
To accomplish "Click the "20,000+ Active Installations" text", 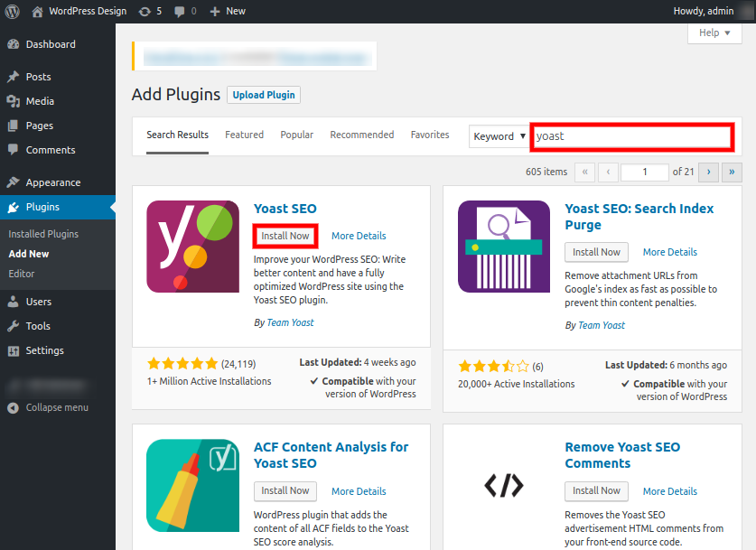I will click(x=517, y=384).
